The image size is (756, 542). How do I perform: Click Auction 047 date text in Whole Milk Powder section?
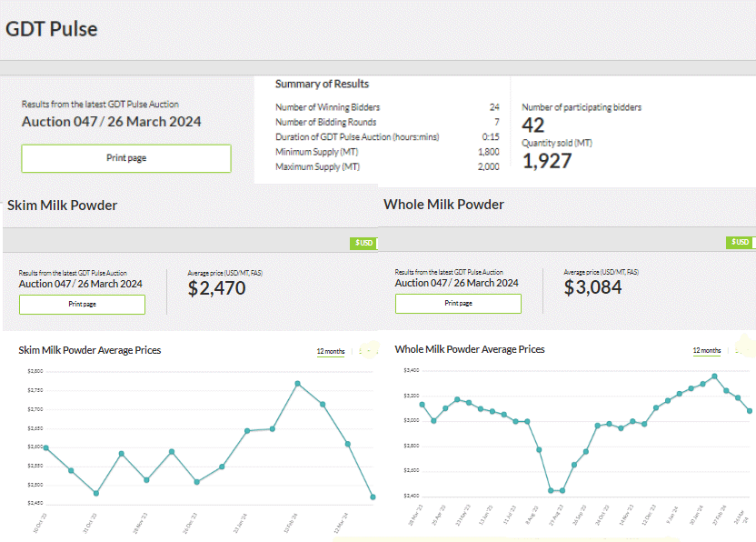[456, 283]
